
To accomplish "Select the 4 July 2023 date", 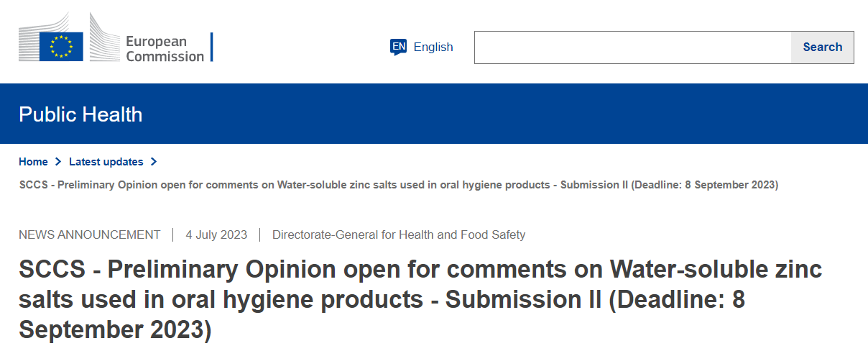I will pyautogui.click(x=216, y=234).
